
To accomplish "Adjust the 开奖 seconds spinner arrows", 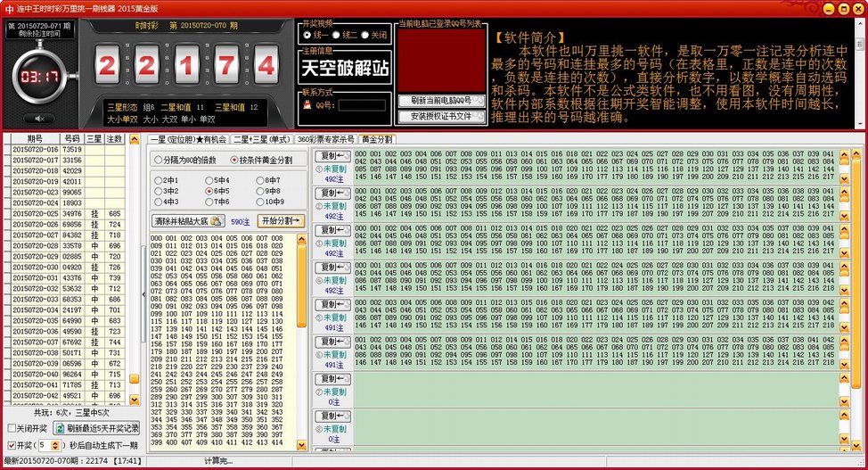I will (x=55, y=444).
